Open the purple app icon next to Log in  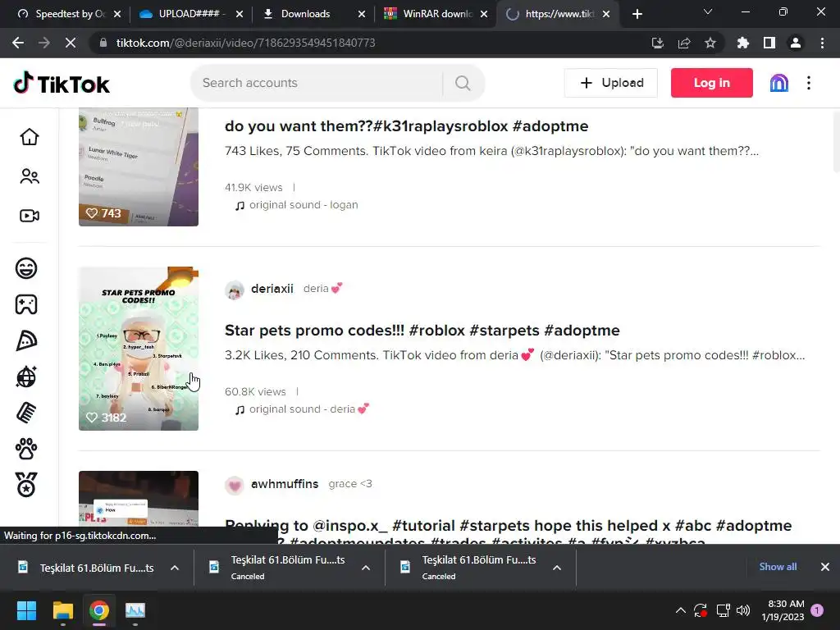779,83
